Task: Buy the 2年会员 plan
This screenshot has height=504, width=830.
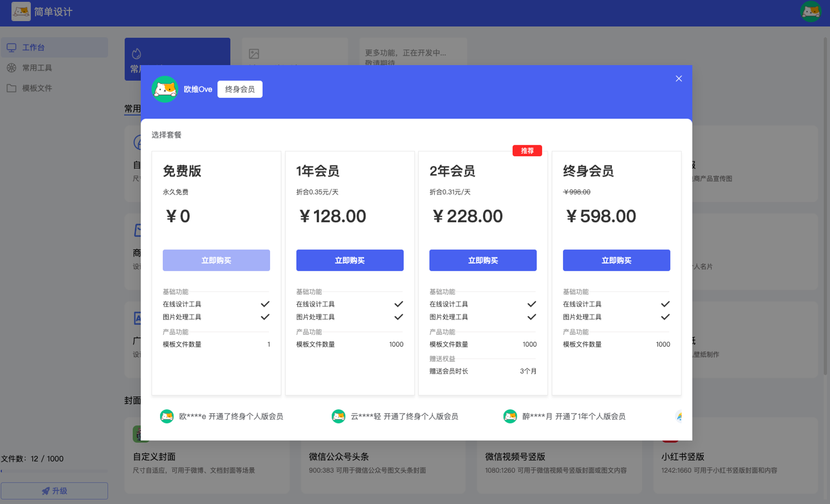Action: pos(483,260)
